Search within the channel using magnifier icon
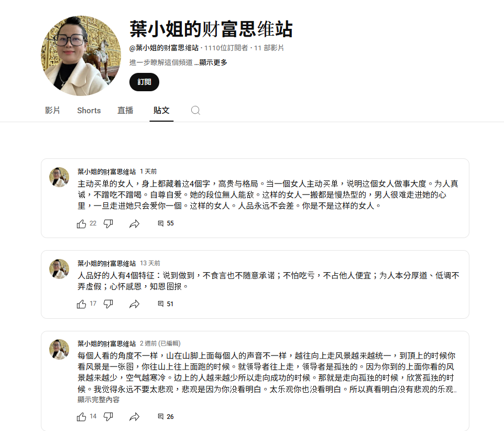504x431 pixels. click(x=195, y=110)
